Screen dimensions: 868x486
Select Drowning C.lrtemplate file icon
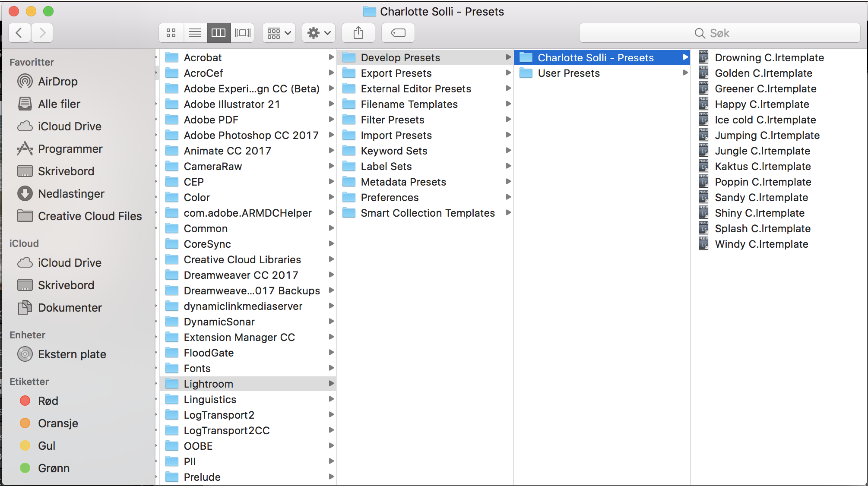point(704,57)
